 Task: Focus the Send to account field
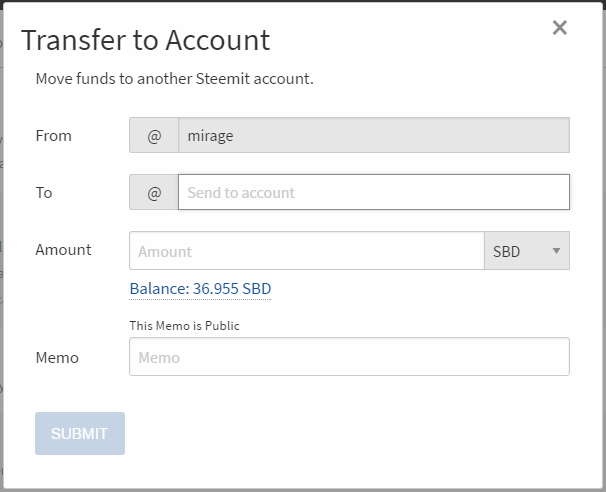point(373,192)
